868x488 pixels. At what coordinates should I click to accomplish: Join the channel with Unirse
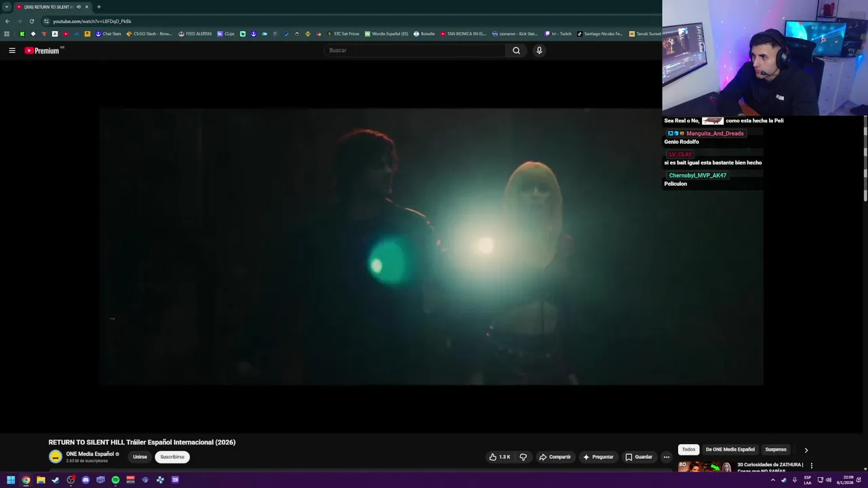[140, 457]
